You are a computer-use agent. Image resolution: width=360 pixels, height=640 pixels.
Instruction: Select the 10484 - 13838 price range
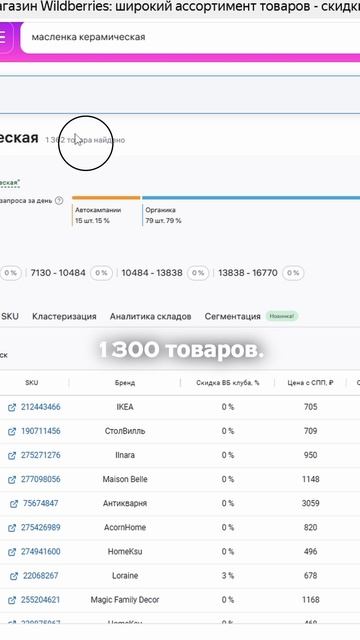click(152, 273)
